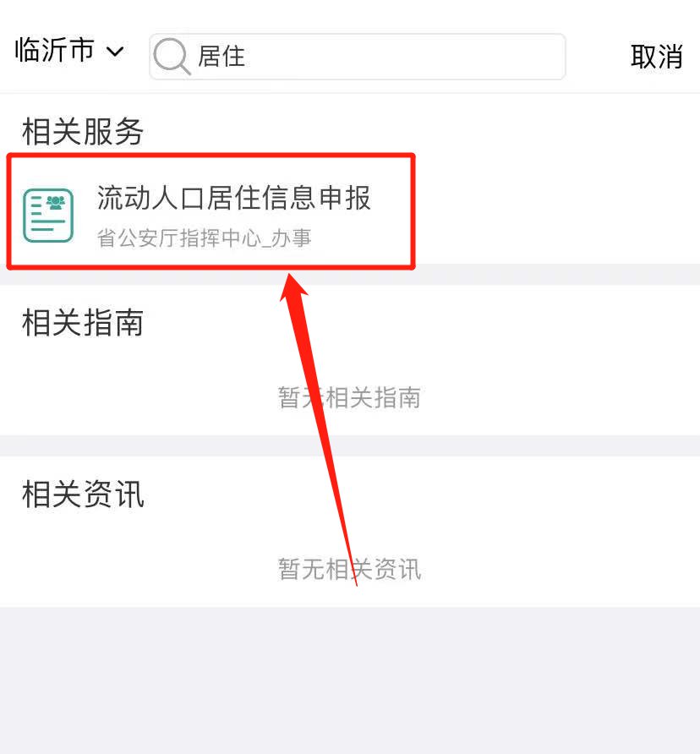The width and height of the screenshot is (700, 754).
Task: Tap the 暂无相关指南 placeholder text
Action: [x=349, y=397]
